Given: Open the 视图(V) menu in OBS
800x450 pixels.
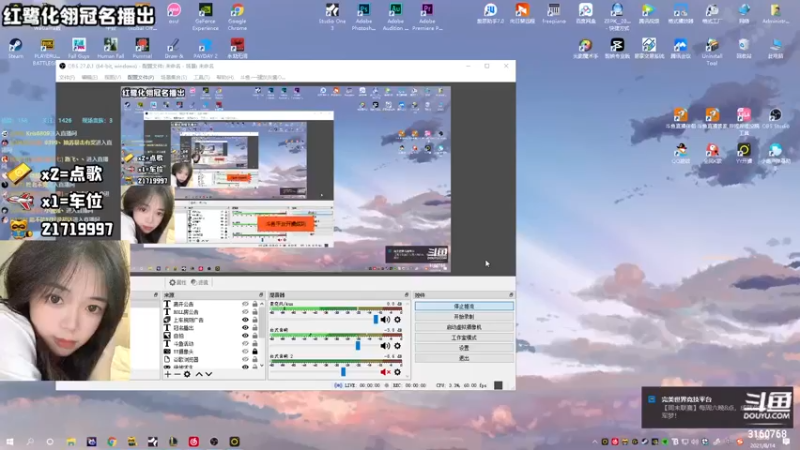Looking at the screenshot, I should click(112, 78).
